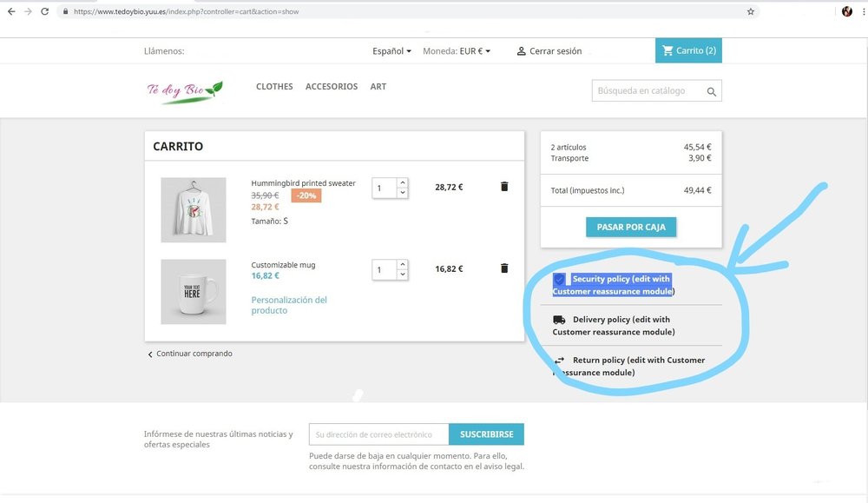The image size is (868, 503).
Task: Click the crossed-out 35,90 € price
Action: coord(265,195)
